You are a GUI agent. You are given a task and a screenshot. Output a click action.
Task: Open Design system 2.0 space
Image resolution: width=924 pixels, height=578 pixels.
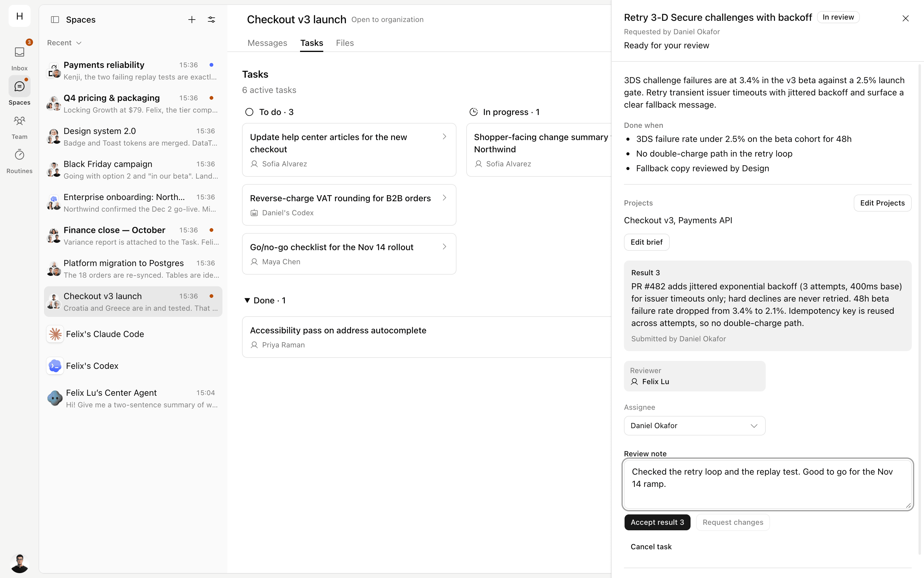click(x=133, y=136)
